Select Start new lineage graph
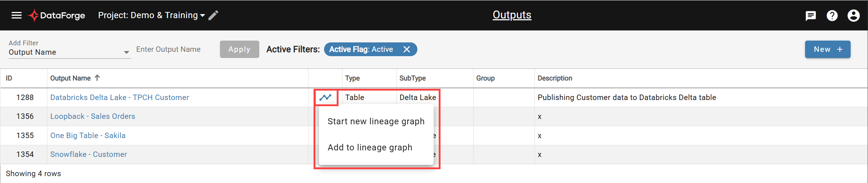 click(376, 121)
